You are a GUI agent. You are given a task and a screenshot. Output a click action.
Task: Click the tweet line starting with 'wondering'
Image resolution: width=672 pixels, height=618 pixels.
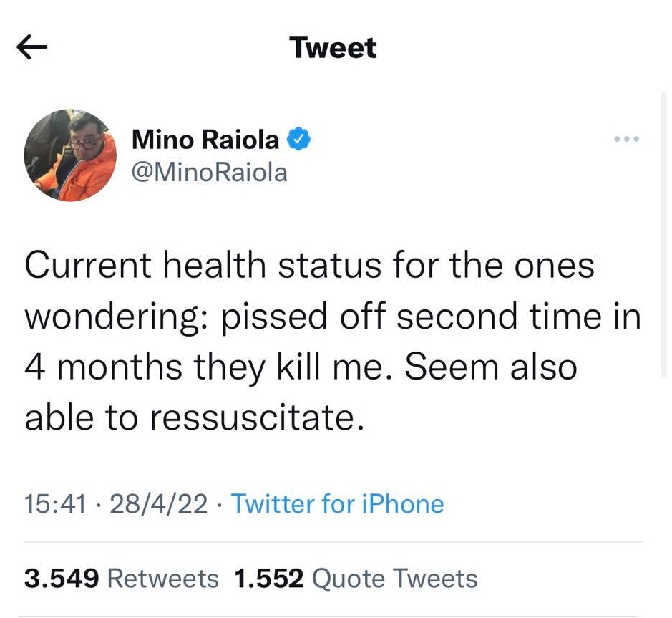pyautogui.click(x=333, y=317)
